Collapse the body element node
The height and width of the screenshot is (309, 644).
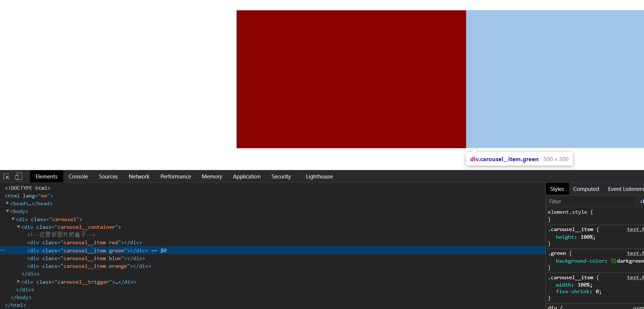(x=7, y=211)
